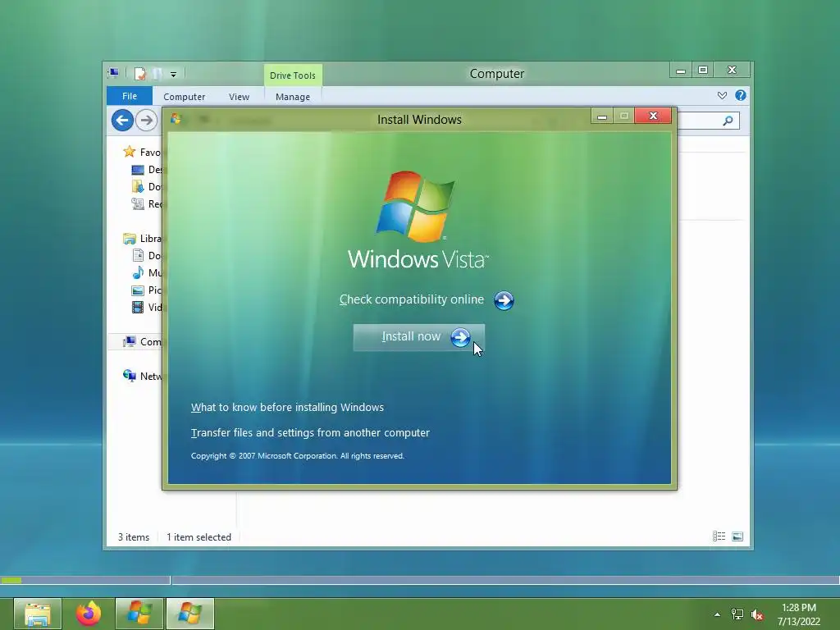The height and width of the screenshot is (630, 840).
Task: Click the video progress bar below windows
Action: click(x=420, y=580)
